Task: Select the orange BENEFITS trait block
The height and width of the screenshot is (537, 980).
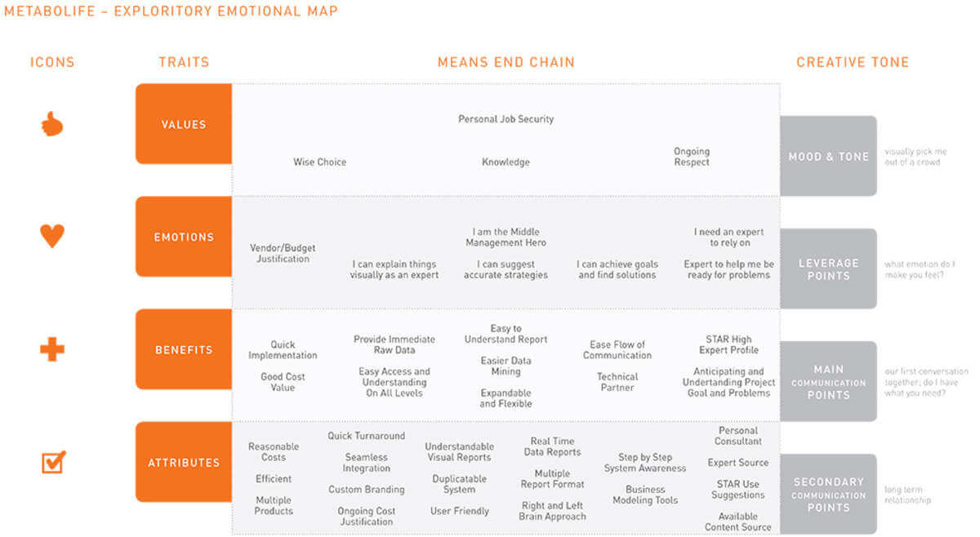Action: click(x=184, y=349)
